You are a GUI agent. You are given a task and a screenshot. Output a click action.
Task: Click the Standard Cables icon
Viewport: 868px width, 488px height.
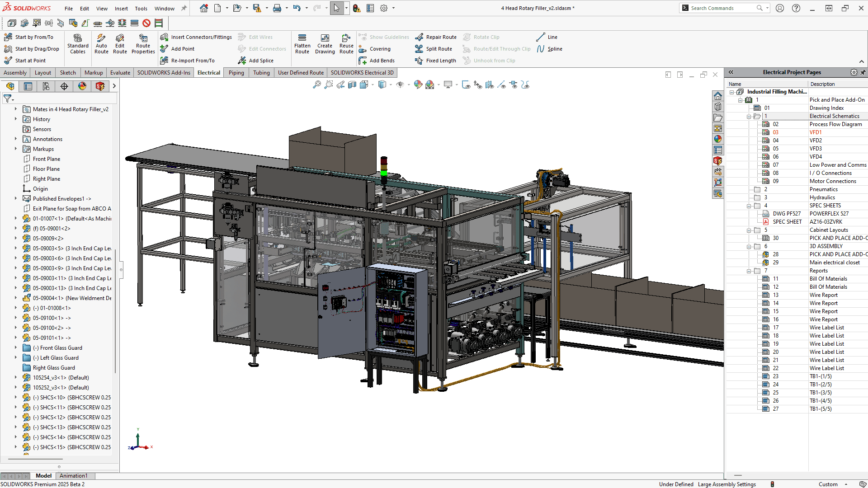(x=77, y=44)
